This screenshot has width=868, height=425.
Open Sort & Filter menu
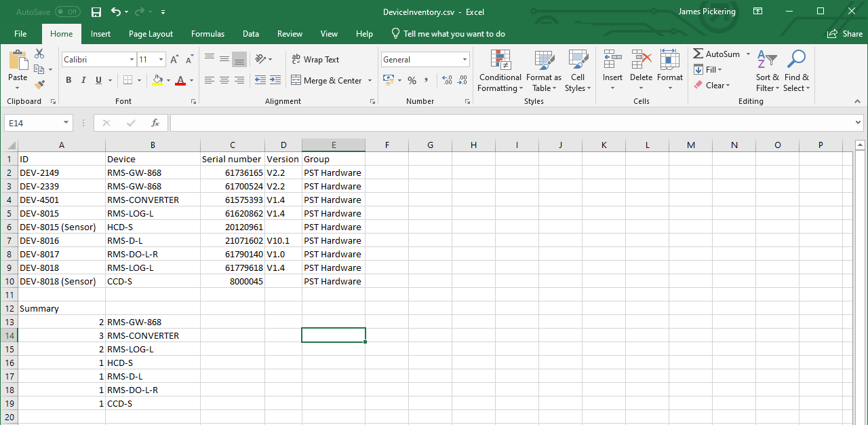pyautogui.click(x=767, y=71)
